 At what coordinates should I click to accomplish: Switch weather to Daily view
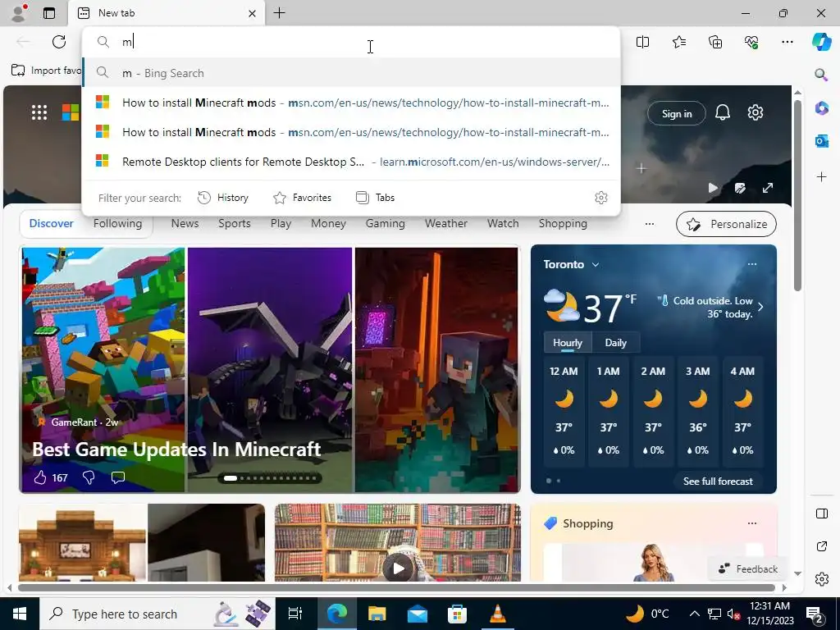pos(615,343)
